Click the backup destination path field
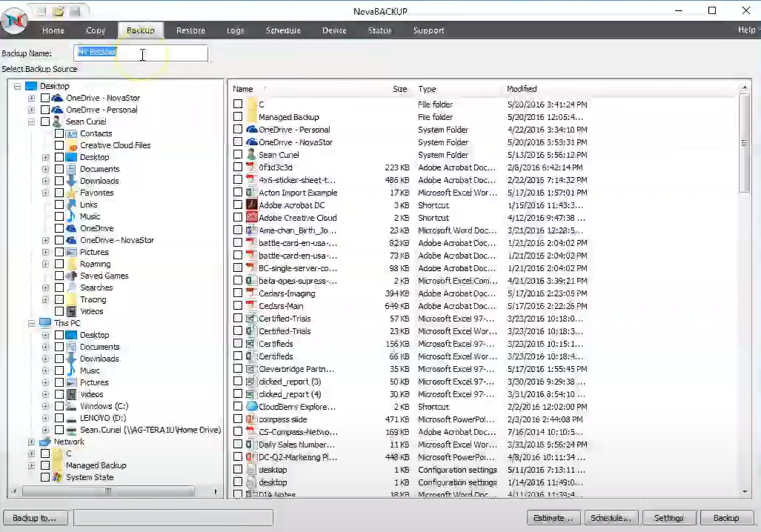The width and height of the screenshot is (761, 532). 173,518
